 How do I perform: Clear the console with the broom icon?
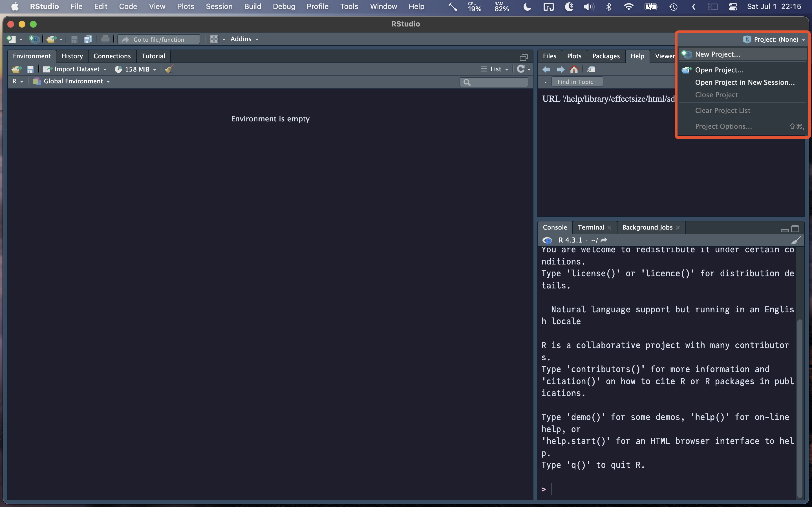pyautogui.click(x=796, y=240)
